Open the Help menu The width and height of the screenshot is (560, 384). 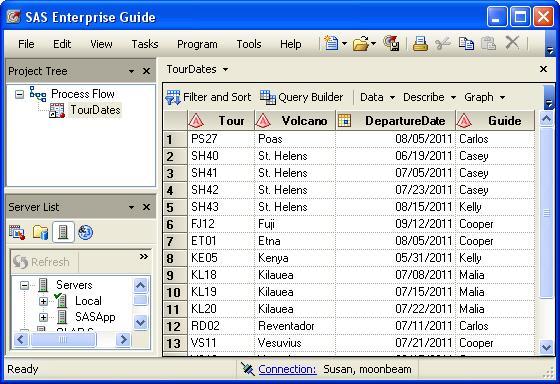pos(290,44)
